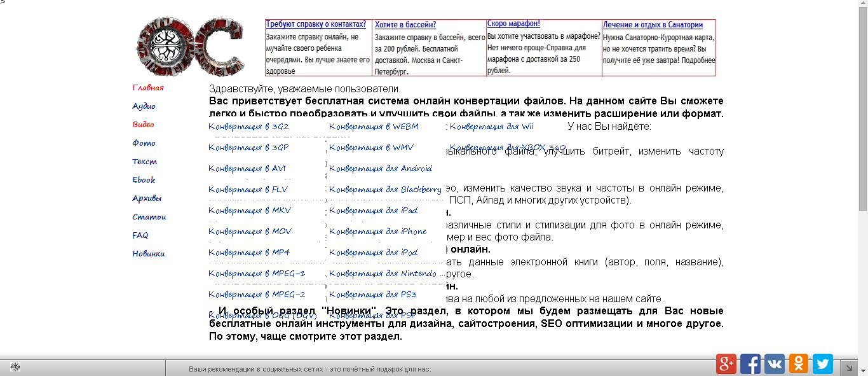The image size is (868, 376).
Task: Click the Twitter bird icon
Action: 823,363
